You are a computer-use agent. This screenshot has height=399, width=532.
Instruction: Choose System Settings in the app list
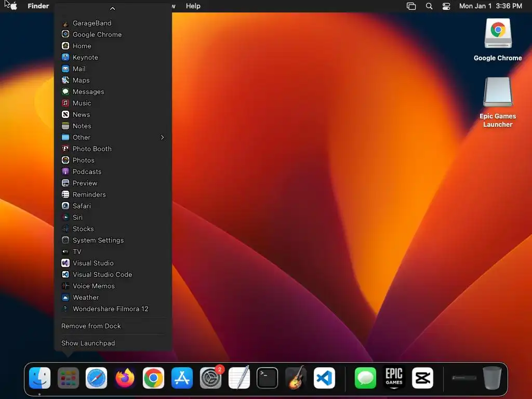[x=113, y=240]
